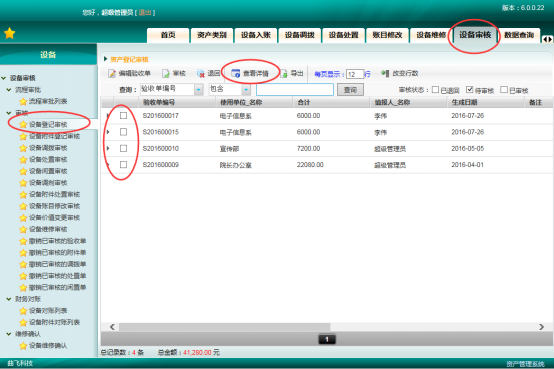The image size is (554, 369).
Task: Collapse the 财务对账 tree section
Action: point(9,299)
